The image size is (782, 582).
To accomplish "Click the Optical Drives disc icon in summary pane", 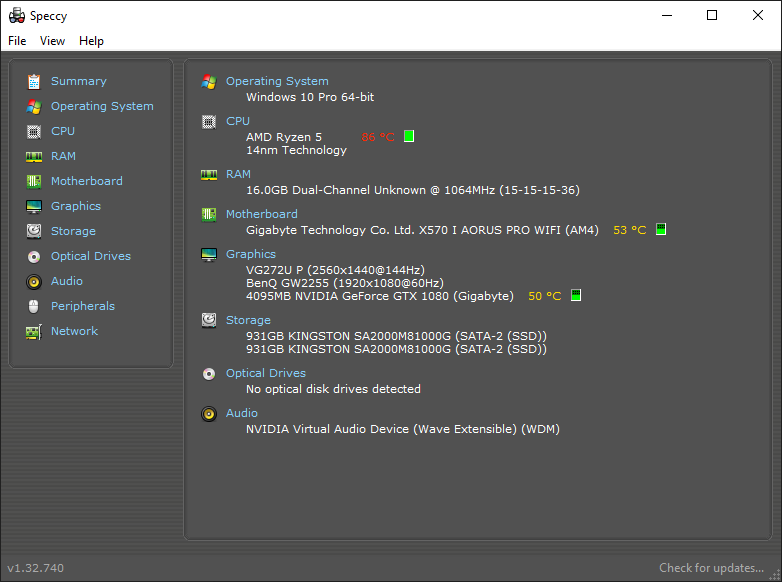I will point(209,374).
